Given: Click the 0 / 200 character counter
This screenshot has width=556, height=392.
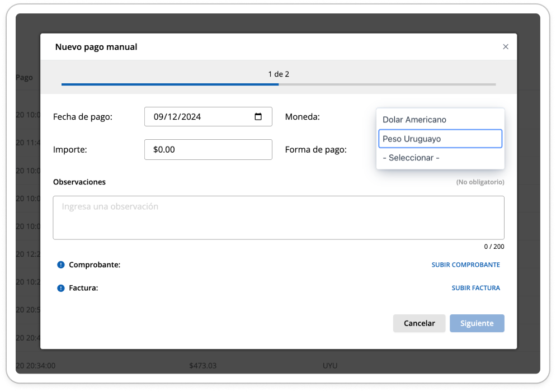Looking at the screenshot, I should [x=494, y=247].
